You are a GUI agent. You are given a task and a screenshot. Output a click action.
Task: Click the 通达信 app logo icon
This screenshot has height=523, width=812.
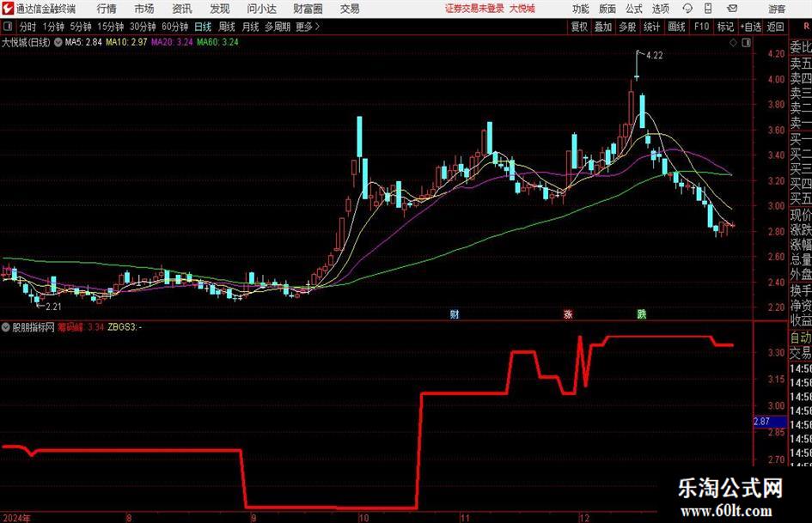click(x=8, y=9)
